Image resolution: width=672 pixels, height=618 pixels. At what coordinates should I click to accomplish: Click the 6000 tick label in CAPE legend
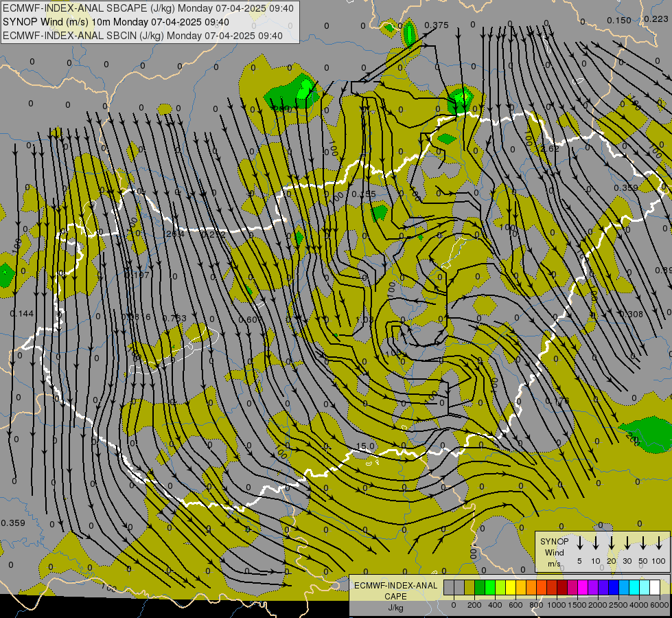click(659, 605)
